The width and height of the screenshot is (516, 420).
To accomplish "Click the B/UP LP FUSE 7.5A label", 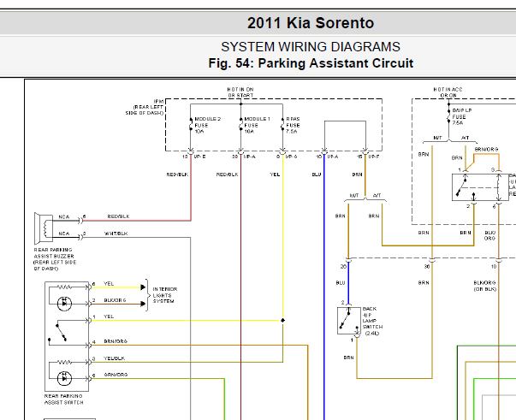I will coord(462,116).
